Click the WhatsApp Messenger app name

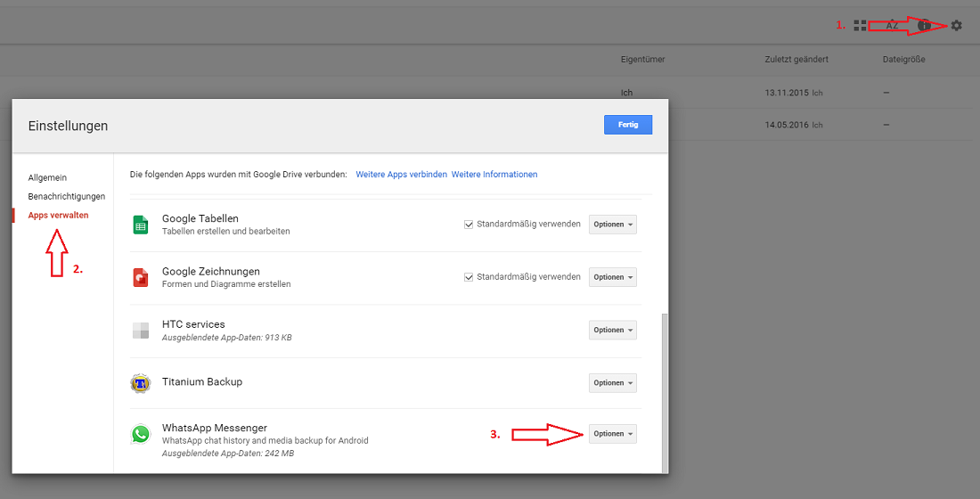click(x=215, y=428)
